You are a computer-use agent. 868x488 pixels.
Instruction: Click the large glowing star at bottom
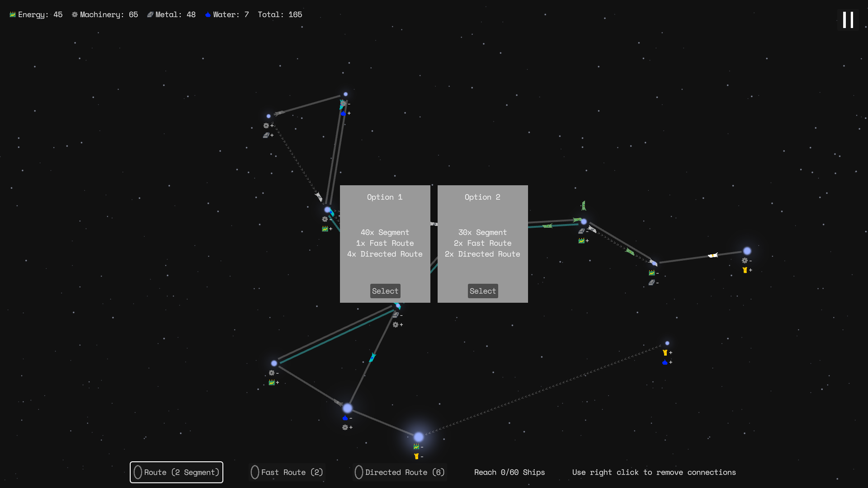[419, 437]
